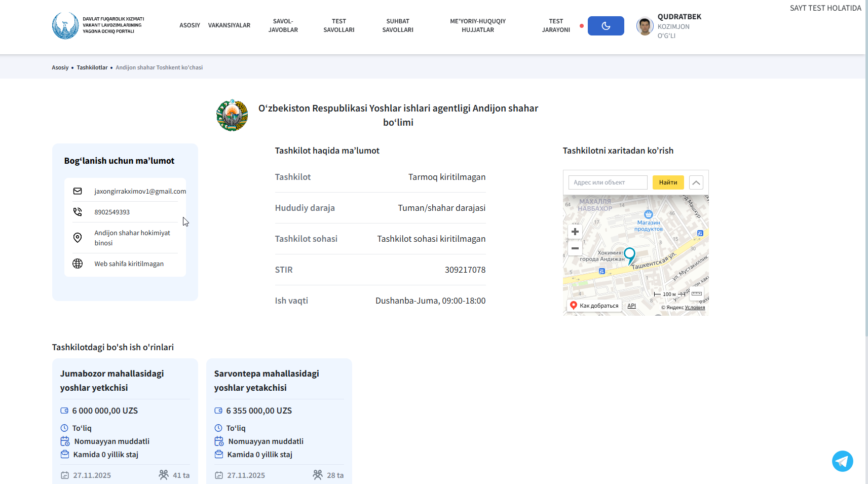This screenshot has height=484, width=868.
Task: Click the applicants icon beside 28 ta
Action: tap(318, 475)
